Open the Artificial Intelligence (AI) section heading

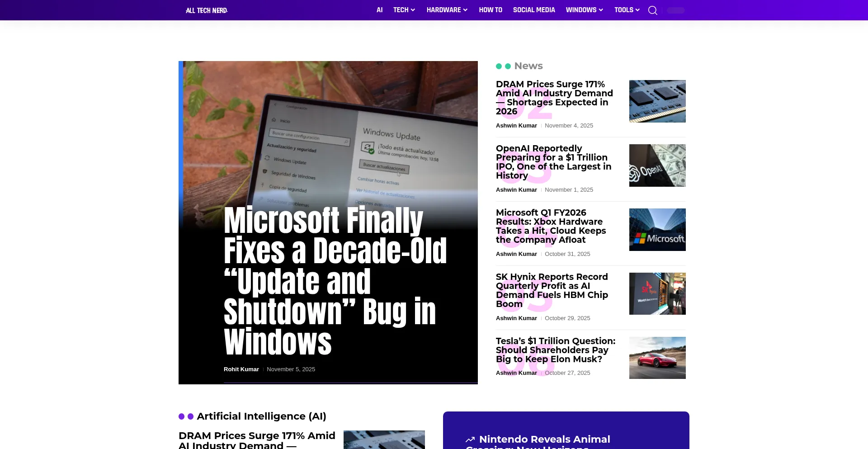(261, 416)
